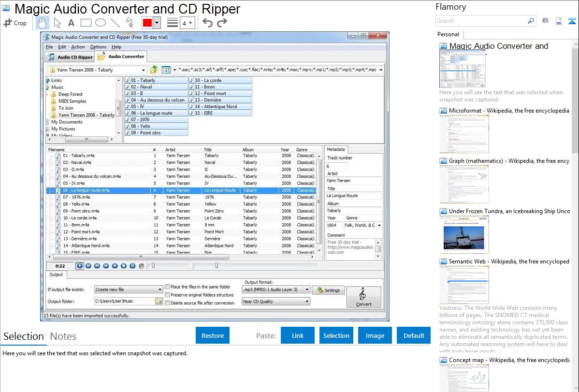Pause audio playback

pyautogui.click(x=132, y=266)
